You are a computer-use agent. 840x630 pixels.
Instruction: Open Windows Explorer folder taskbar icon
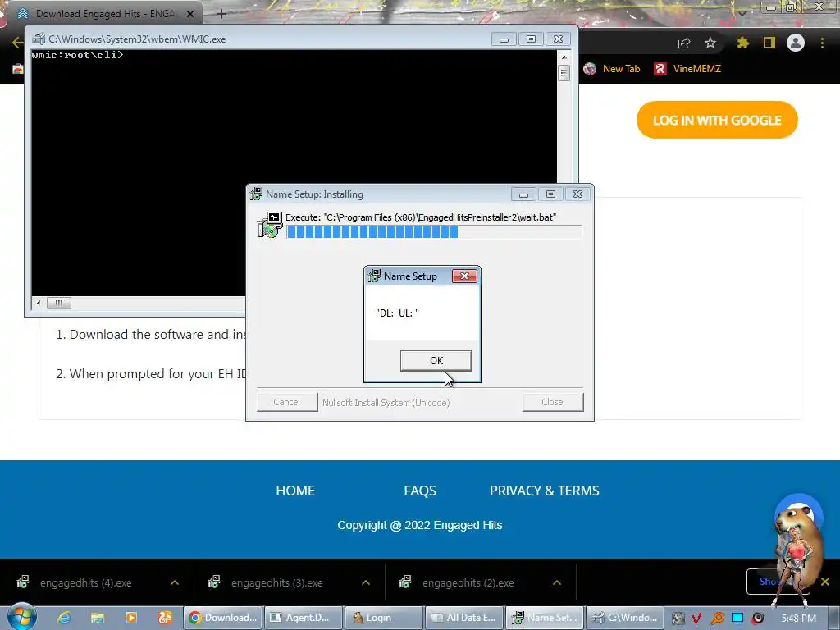point(98,618)
